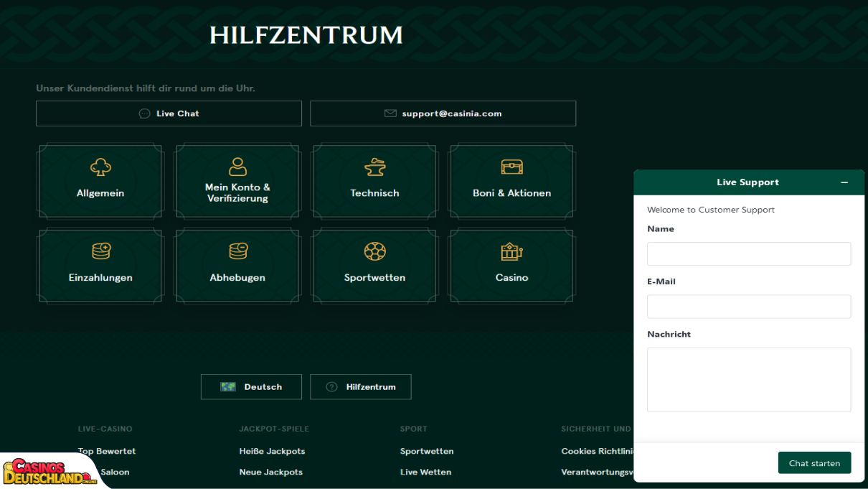Open the Abhebugen help category
Image resolution: width=868 pixels, height=489 pixels.
(x=237, y=266)
